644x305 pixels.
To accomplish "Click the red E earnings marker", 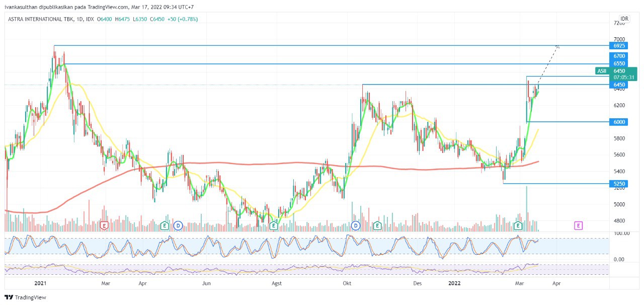I will coord(104,225).
